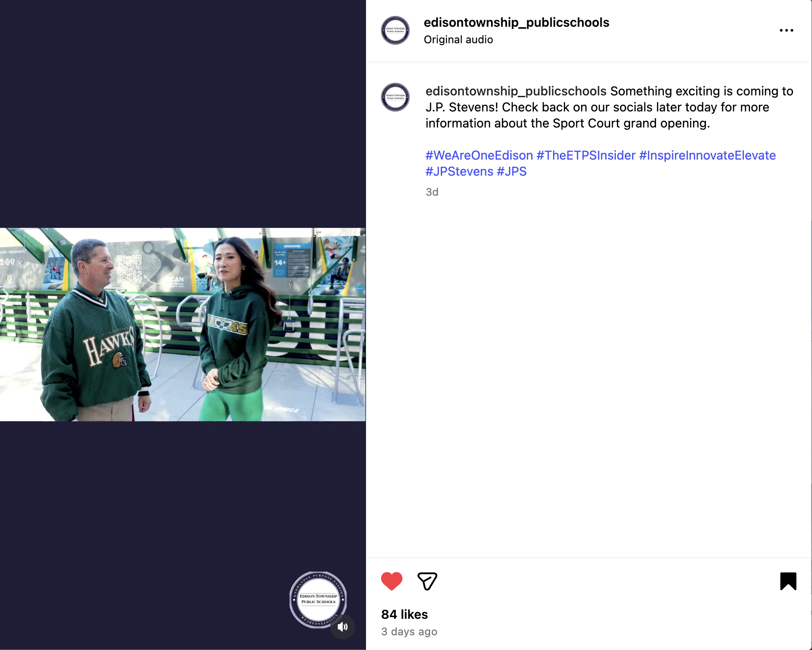
Task: Open the #TheETPSInsider hashtag
Action: 586,155
